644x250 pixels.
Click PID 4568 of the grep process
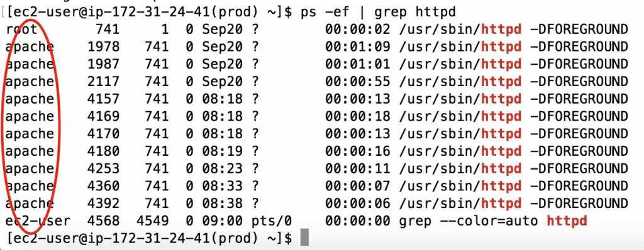103,221
